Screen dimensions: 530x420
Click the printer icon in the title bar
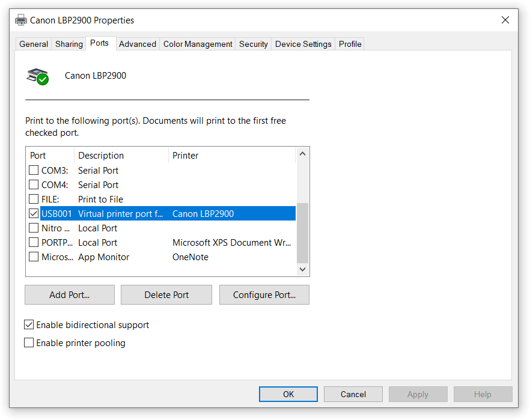21,20
